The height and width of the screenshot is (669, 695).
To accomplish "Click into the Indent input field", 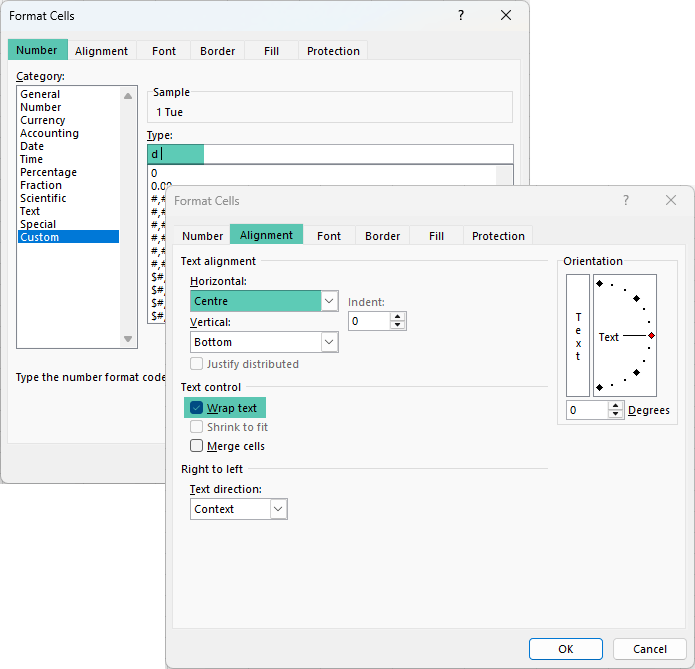I will 370,321.
